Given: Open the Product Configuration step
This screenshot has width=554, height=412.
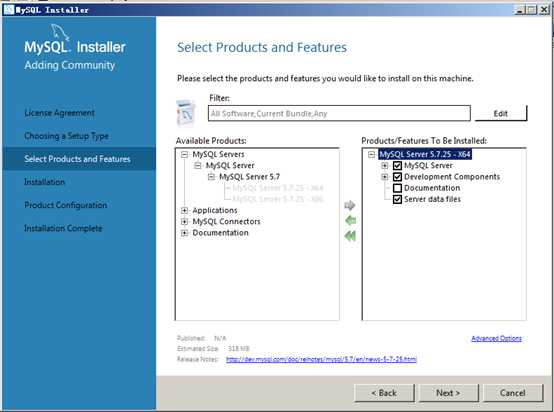Looking at the screenshot, I should coord(66,205).
